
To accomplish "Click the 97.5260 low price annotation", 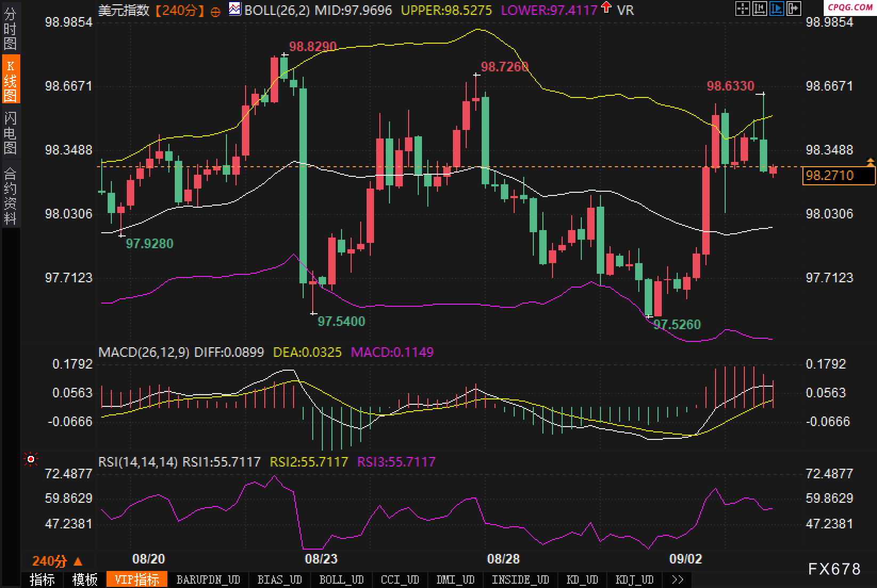I will pyautogui.click(x=677, y=324).
